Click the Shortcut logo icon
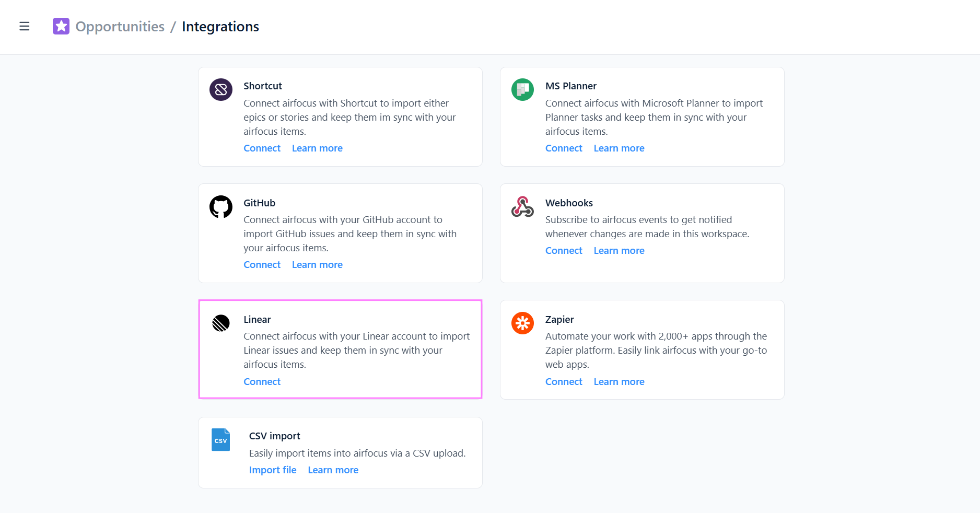The image size is (980, 513). (221, 90)
